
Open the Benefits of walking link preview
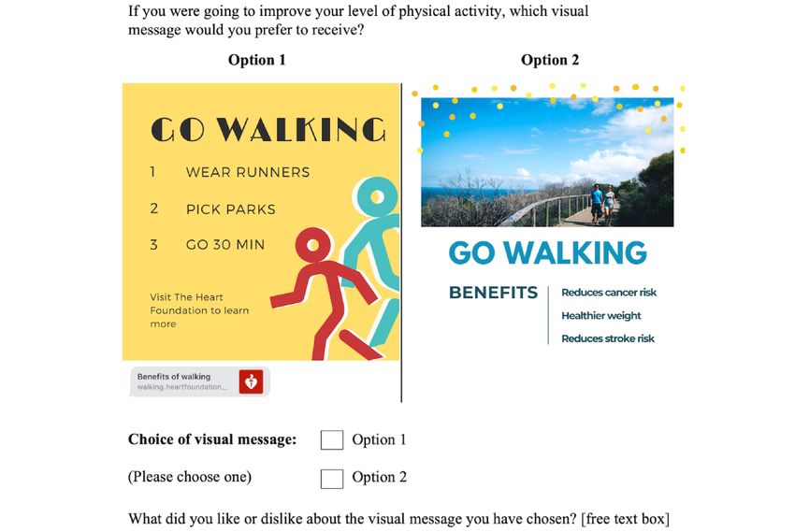(x=199, y=381)
